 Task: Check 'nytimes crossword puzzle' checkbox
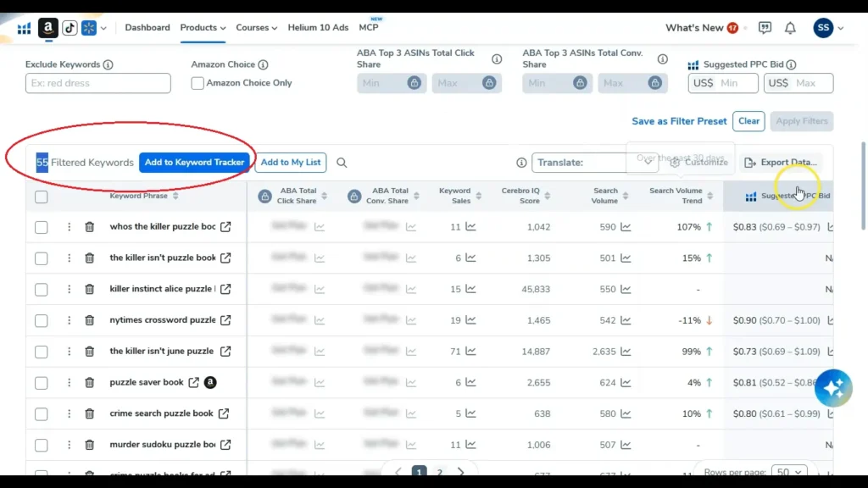tap(41, 319)
